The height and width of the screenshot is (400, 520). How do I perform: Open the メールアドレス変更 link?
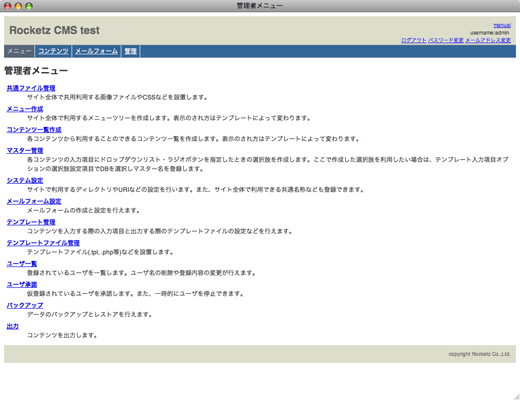click(488, 40)
